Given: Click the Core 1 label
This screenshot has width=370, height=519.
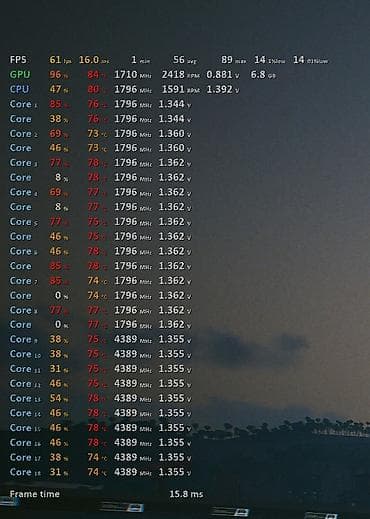Looking at the screenshot, I should click(x=24, y=104).
